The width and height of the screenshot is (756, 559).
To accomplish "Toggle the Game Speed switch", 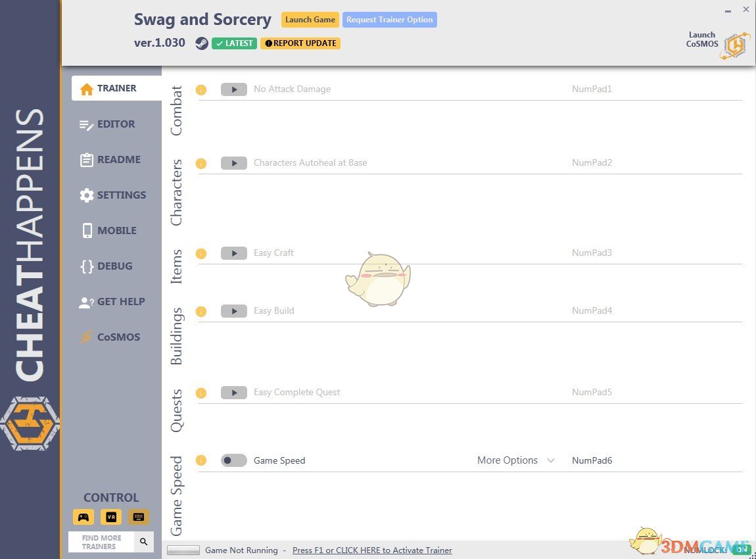I will 234,460.
